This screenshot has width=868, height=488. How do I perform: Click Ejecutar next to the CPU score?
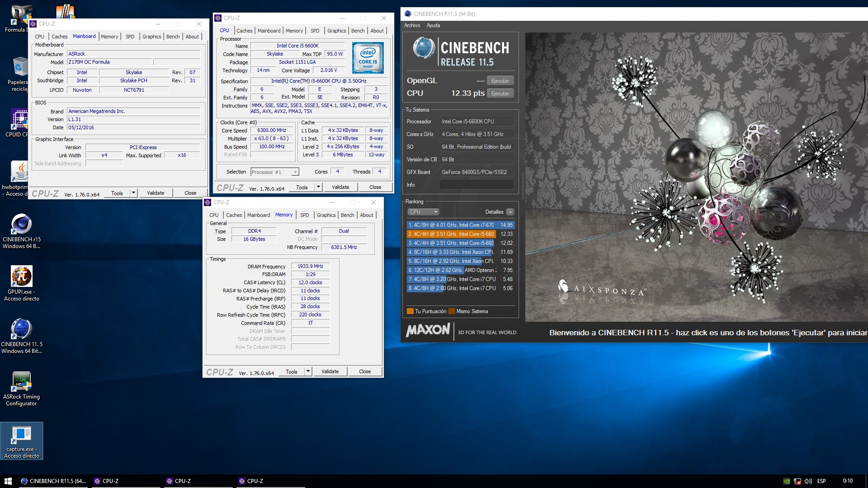coord(500,94)
